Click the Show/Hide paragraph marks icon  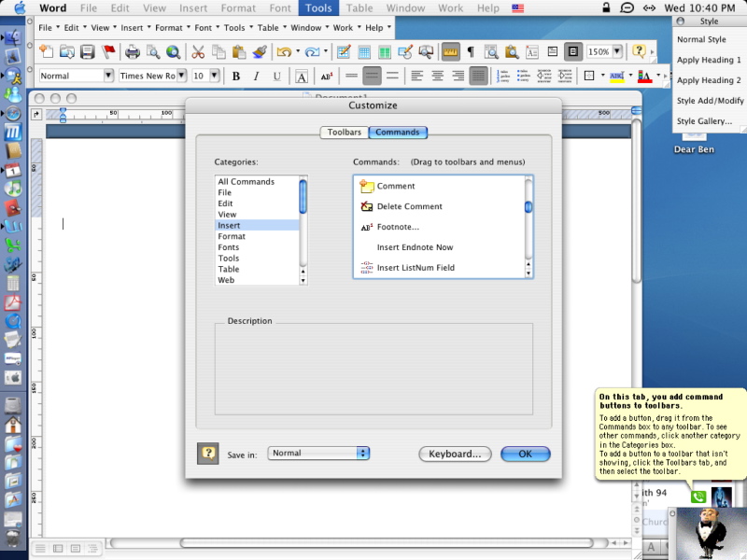[x=471, y=52]
